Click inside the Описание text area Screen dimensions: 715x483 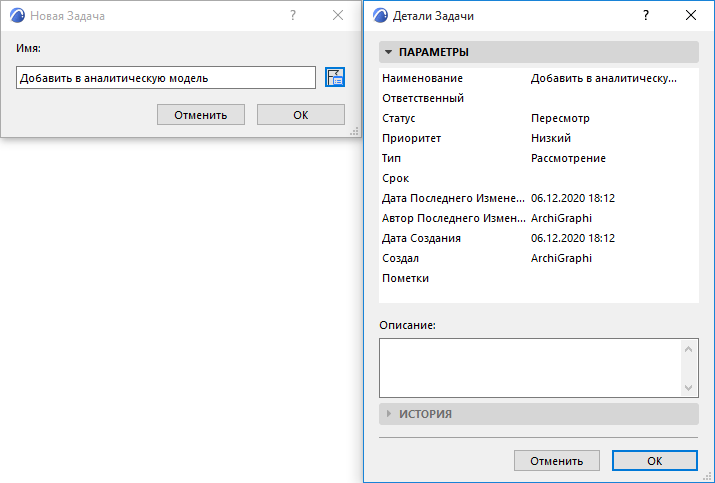(x=530, y=368)
